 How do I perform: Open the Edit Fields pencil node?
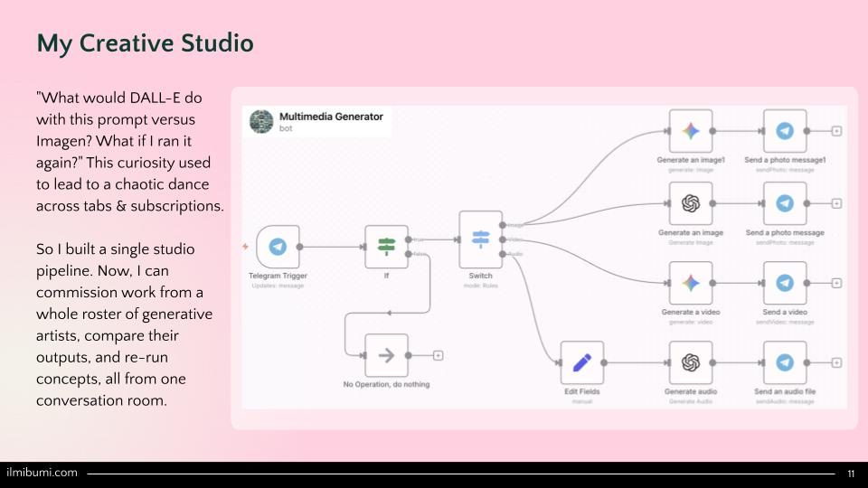[x=582, y=362]
